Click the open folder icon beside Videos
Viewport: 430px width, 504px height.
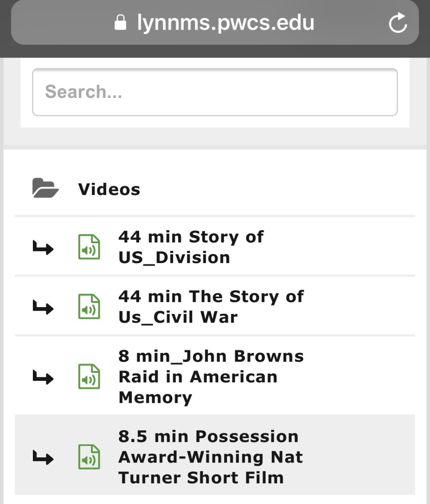tap(45, 188)
